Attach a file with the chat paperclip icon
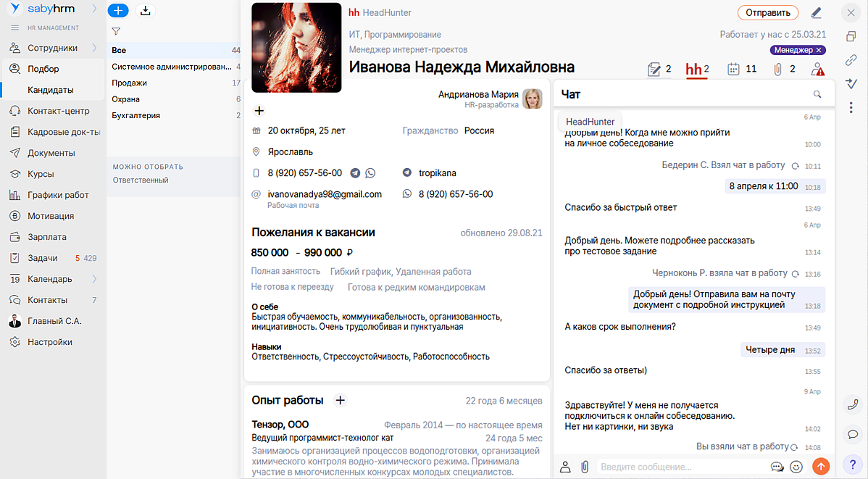 tap(584, 467)
